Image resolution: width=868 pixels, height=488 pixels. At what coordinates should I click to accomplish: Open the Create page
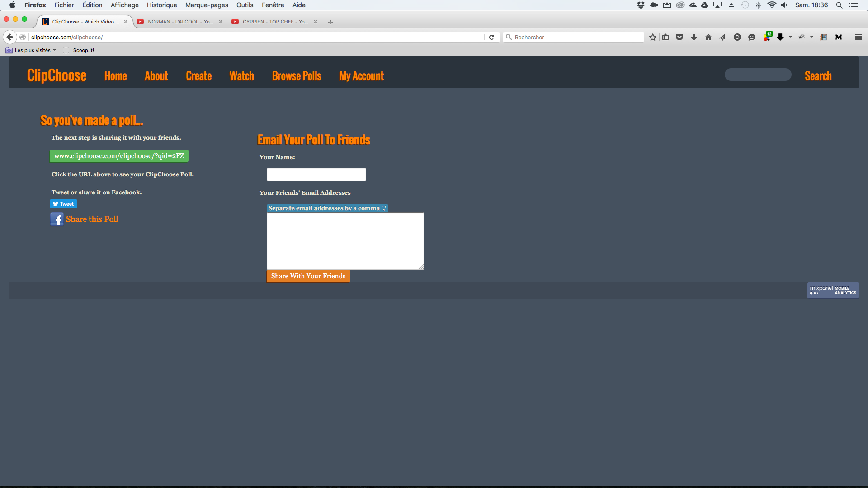click(198, 76)
